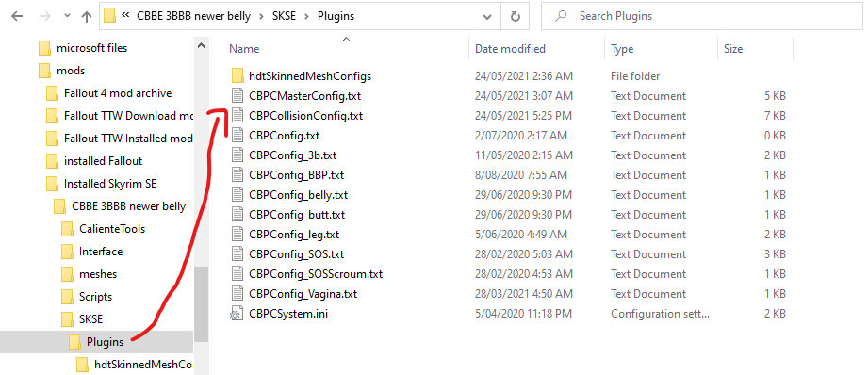Viewport: 868px width, 375px height.
Task: Sort files by Name column header
Action: (244, 49)
